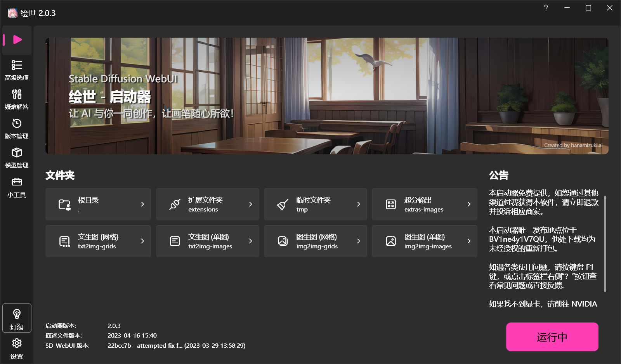This screenshot has width=621, height=364.
Task: Open the 文生图 (单图) txt2img-images folder
Action: pyautogui.click(x=207, y=241)
